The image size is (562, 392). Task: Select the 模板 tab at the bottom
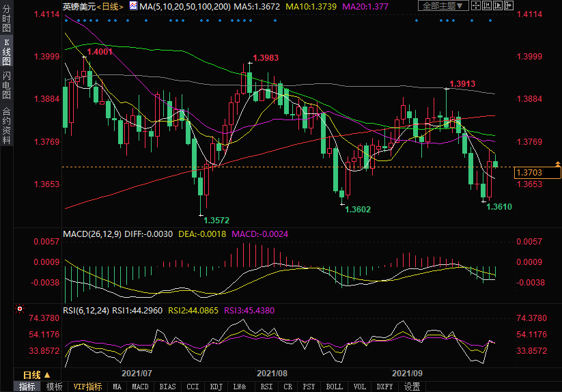54,387
